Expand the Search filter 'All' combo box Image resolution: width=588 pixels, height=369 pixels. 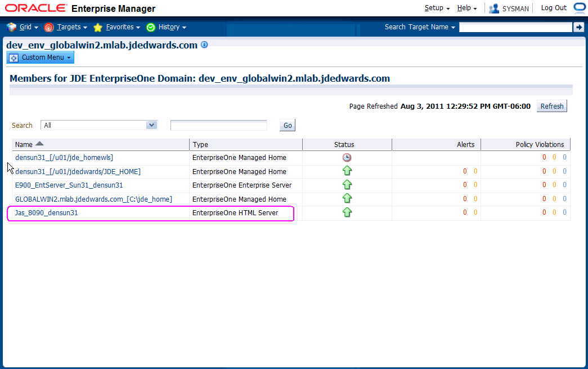coord(151,125)
